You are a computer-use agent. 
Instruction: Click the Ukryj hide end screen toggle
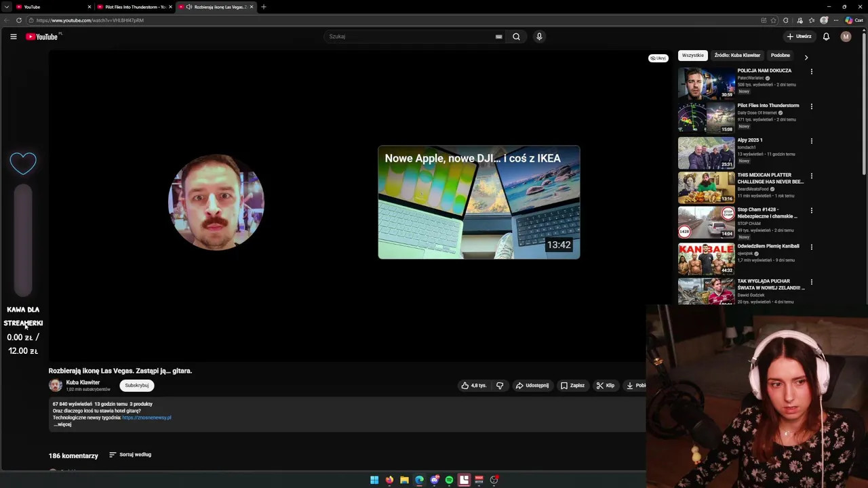(x=658, y=58)
